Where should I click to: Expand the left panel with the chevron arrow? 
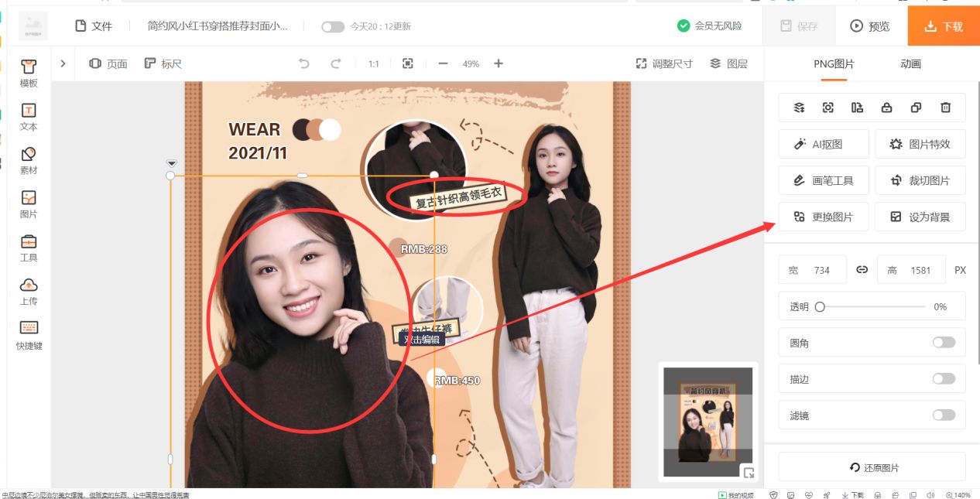click(63, 63)
